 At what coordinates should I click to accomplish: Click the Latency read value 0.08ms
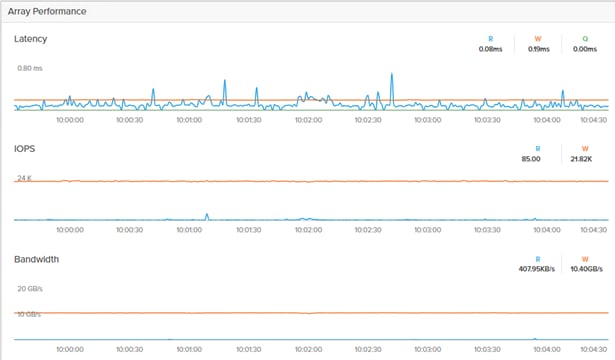490,49
